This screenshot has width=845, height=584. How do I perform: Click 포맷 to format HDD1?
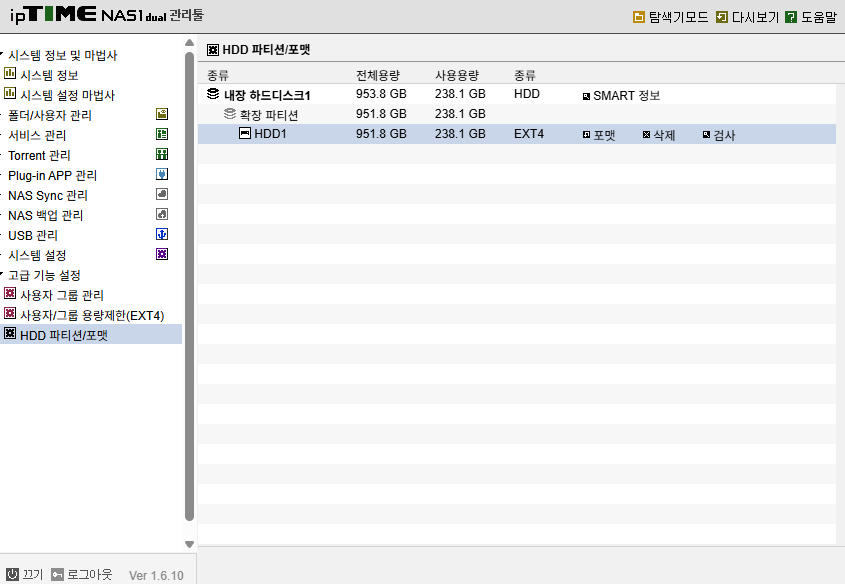tap(599, 135)
